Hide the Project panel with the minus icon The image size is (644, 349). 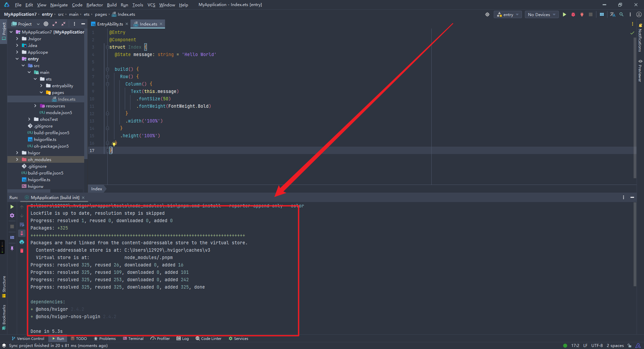click(x=83, y=24)
